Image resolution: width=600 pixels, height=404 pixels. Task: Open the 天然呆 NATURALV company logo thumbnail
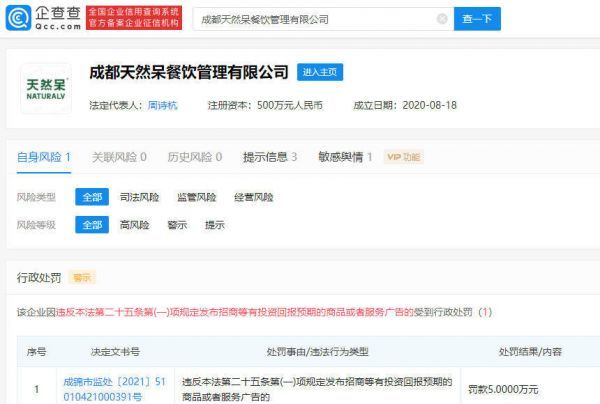46,89
